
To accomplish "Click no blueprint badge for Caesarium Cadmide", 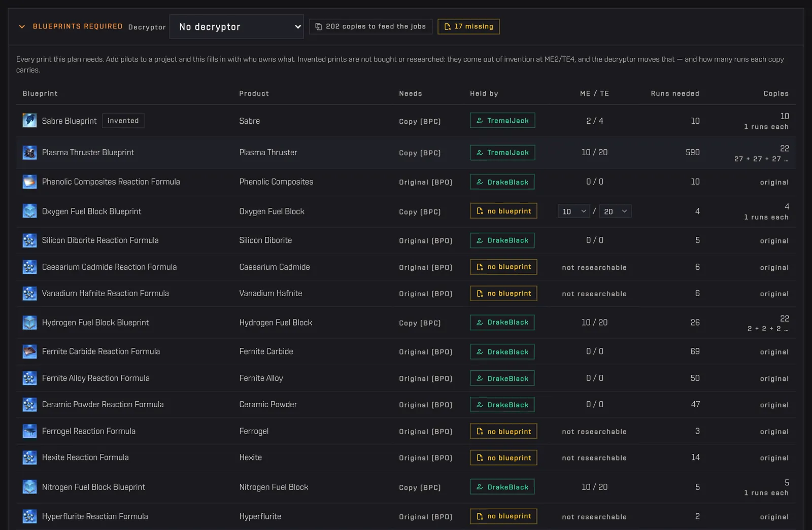I will pyautogui.click(x=503, y=267).
